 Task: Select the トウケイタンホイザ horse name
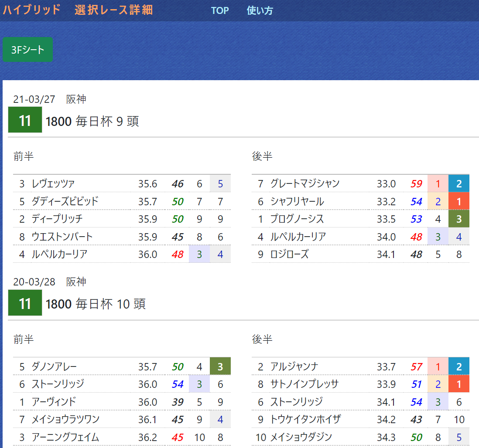tap(305, 419)
